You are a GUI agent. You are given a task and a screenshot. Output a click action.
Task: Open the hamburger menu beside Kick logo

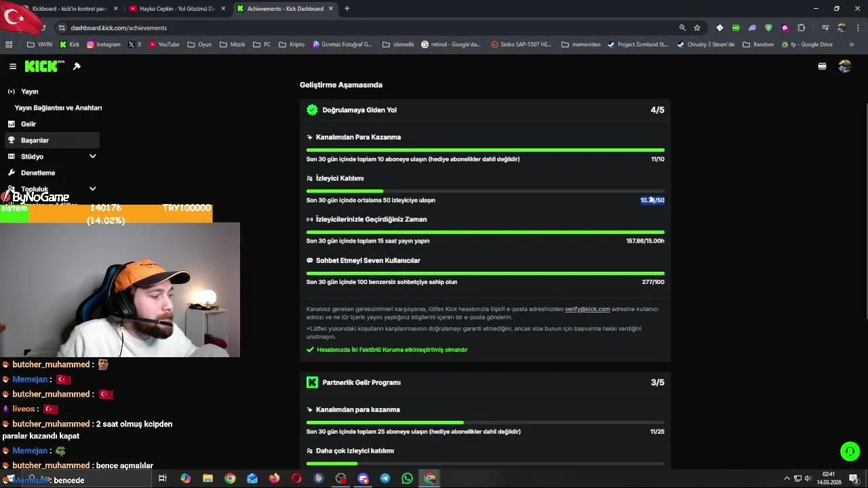click(x=13, y=66)
